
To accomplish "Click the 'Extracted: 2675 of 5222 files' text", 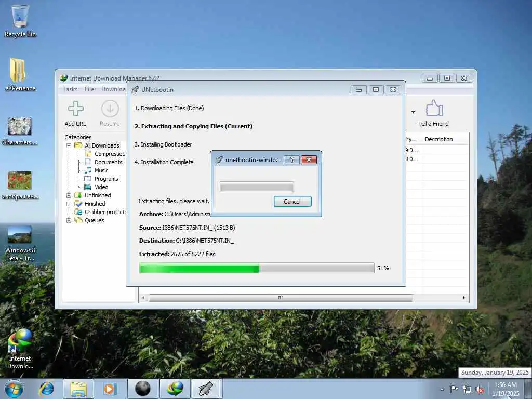I will (x=177, y=254).
